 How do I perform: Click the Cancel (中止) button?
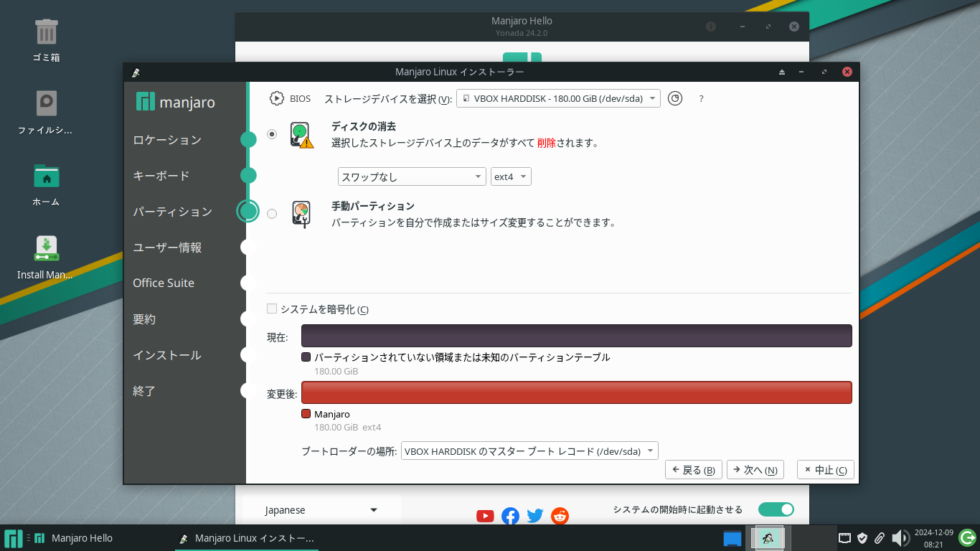(x=826, y=470)
